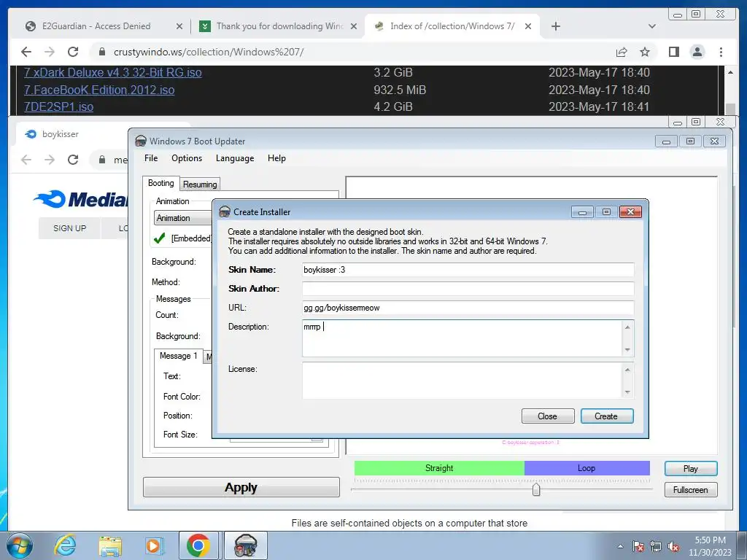Open the File menu in Boot Updater
Image resolution: width=747 pixels, height=560 pixels.
pos(151,158)
